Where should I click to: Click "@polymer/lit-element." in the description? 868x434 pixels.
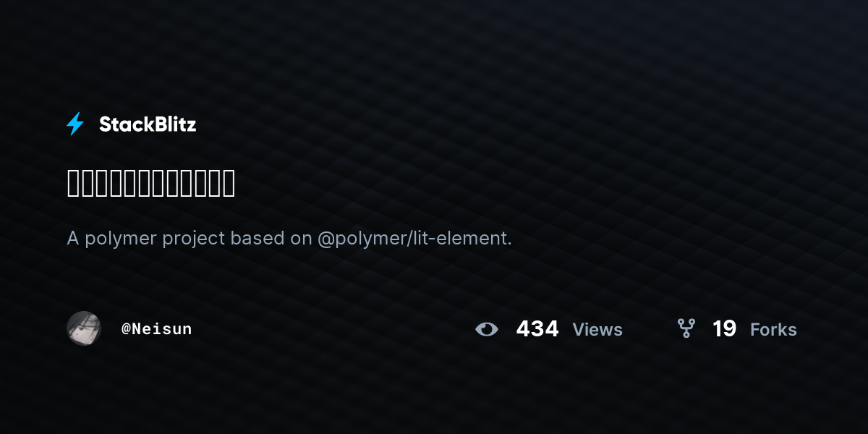[x=414, y=238]
